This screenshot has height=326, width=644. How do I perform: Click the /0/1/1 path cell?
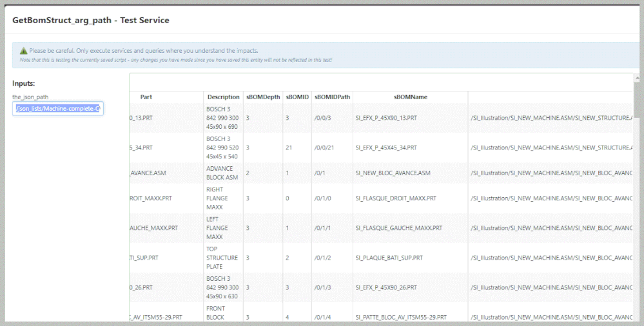pos(322,228)
